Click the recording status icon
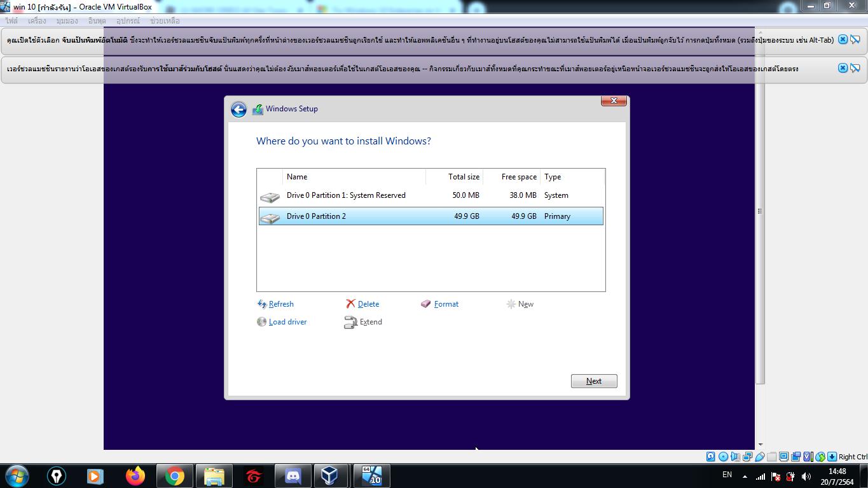This screenshot has width=868, height=488. tap(796, 457)
